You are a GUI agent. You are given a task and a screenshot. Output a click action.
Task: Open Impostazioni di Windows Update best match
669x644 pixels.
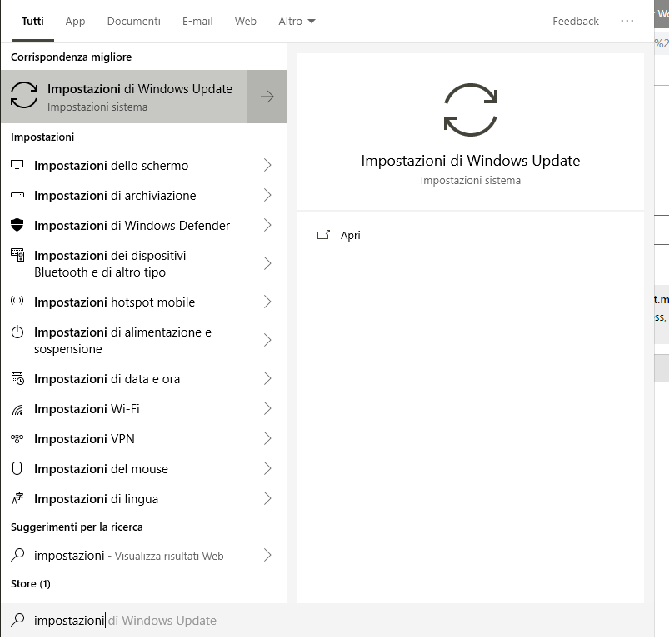coord(124,97)
